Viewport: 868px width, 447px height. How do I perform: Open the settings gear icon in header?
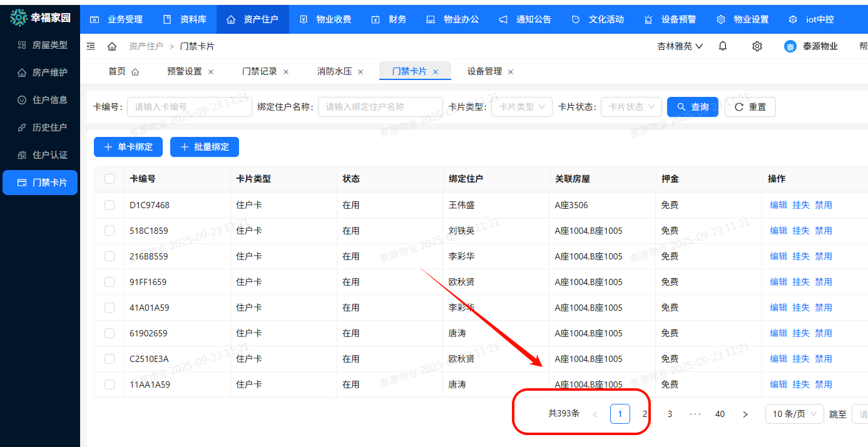(757, 46)
